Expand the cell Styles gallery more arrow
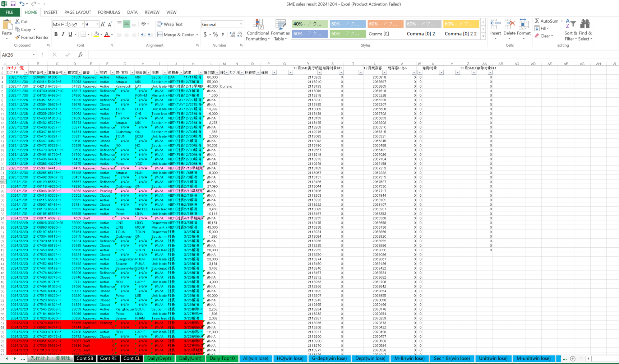The width and height of the screenshot is (619, 364). [x=483, y=36]
